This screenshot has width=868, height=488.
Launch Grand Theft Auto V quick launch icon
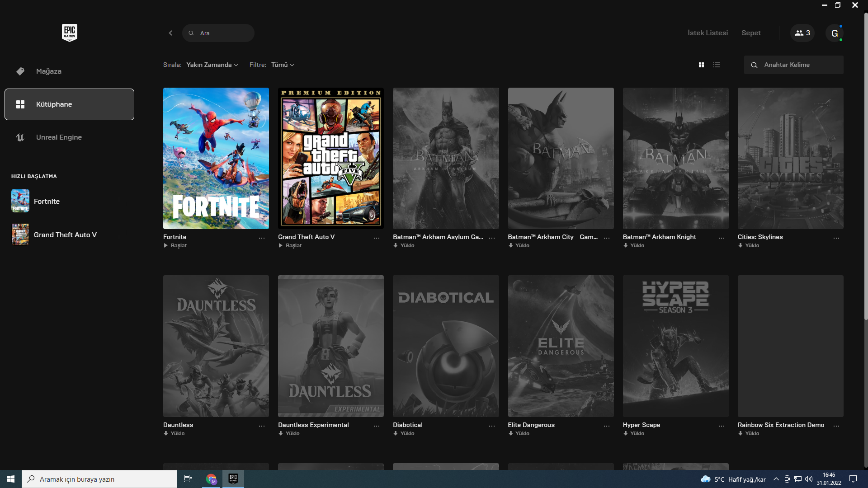pos(20,235)
